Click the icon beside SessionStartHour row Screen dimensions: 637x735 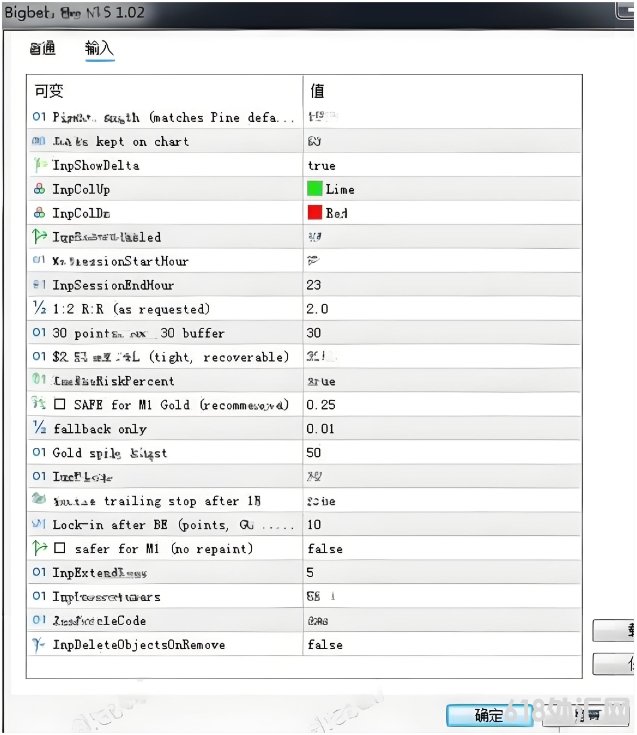[x=39, y=260]
